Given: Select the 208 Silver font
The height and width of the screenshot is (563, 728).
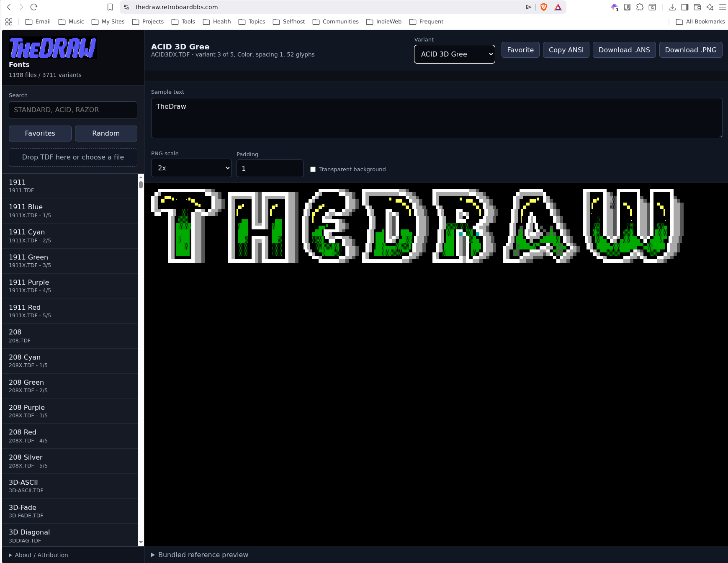Looking at the screenshot, I should pos(70,461).
